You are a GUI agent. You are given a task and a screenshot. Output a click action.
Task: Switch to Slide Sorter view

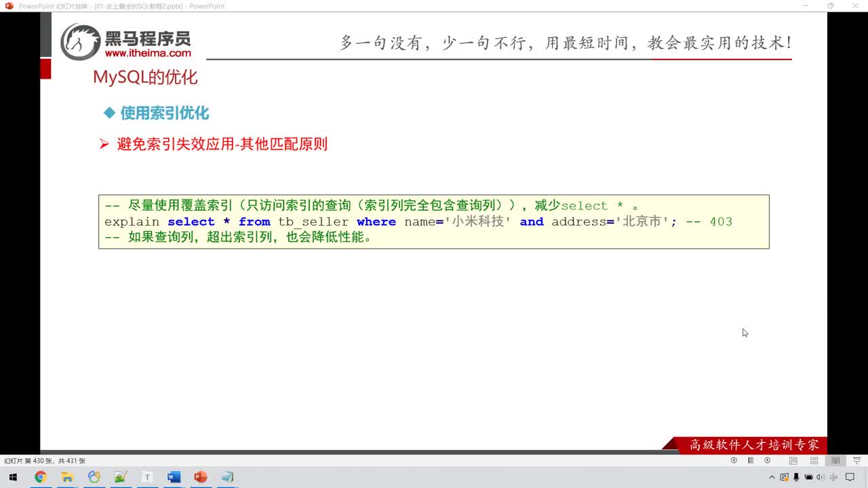click(x=814, y=460)
